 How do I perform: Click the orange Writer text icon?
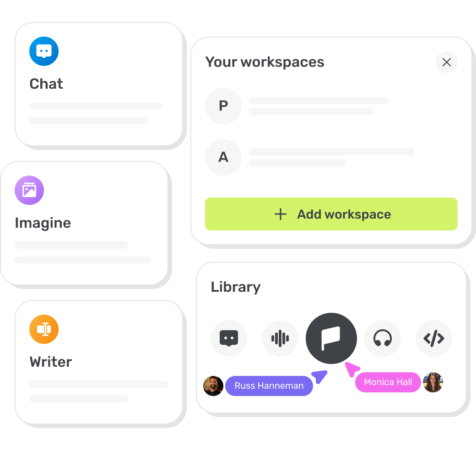(44, 329)
